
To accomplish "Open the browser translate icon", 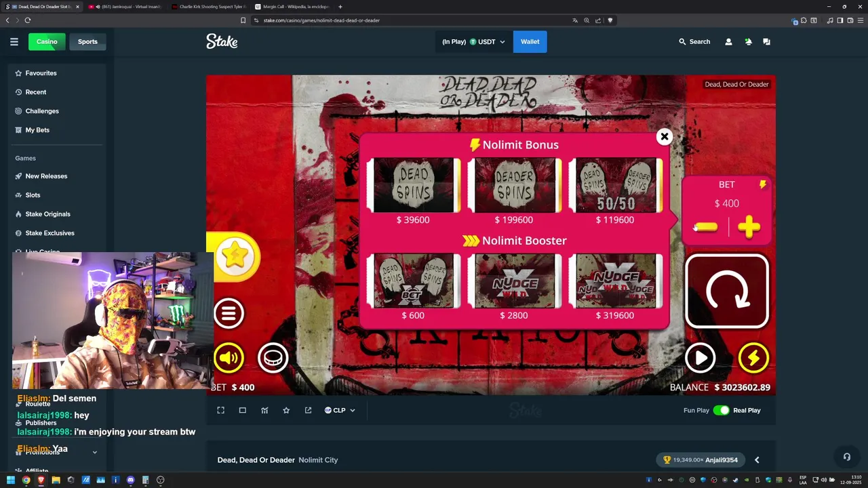I will click(575, 20).
